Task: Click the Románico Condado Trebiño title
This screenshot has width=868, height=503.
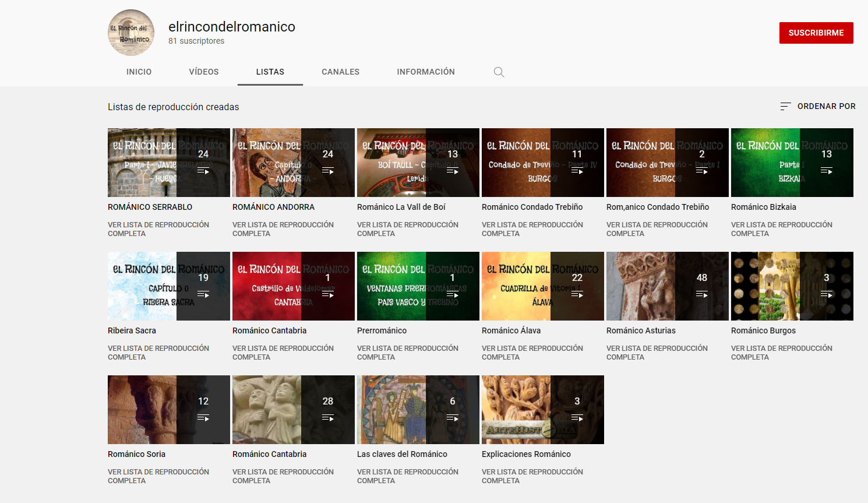Action: pyautogui.click(x=532, y=207)
